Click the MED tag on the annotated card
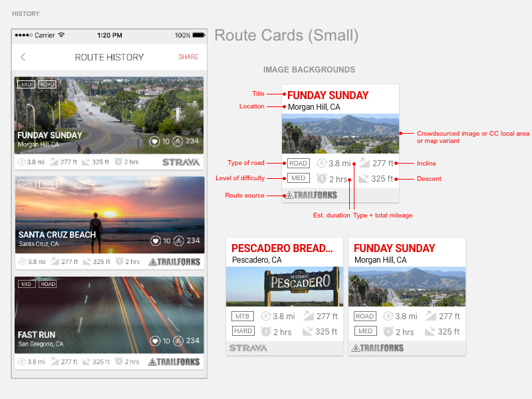532x399 pixels. pos(298,178)
